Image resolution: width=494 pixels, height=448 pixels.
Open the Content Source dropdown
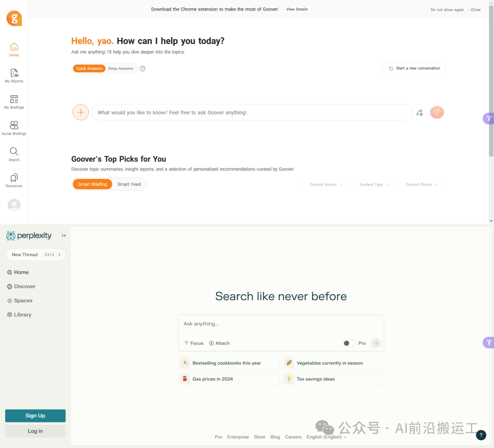[x=326, y=185]
